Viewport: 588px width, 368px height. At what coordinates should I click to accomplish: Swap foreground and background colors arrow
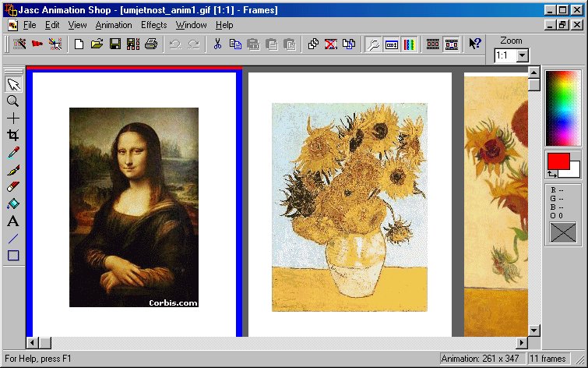tap(552, 174)
